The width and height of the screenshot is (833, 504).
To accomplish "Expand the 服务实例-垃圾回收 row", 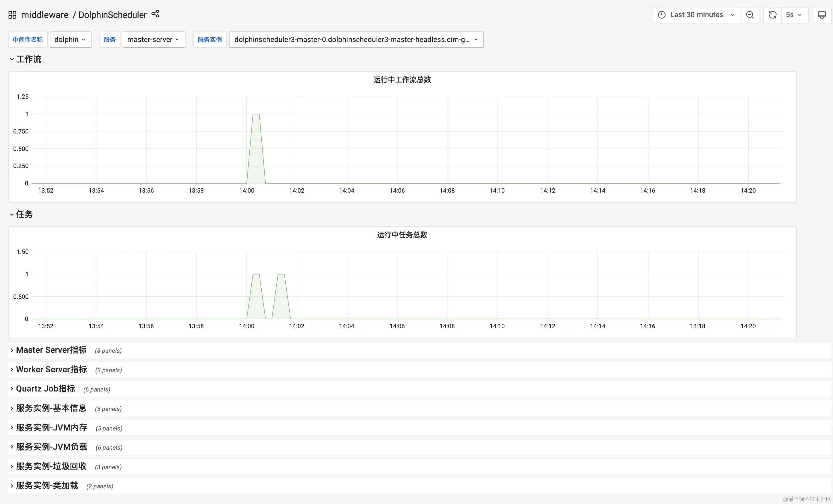I will point(51,466).
